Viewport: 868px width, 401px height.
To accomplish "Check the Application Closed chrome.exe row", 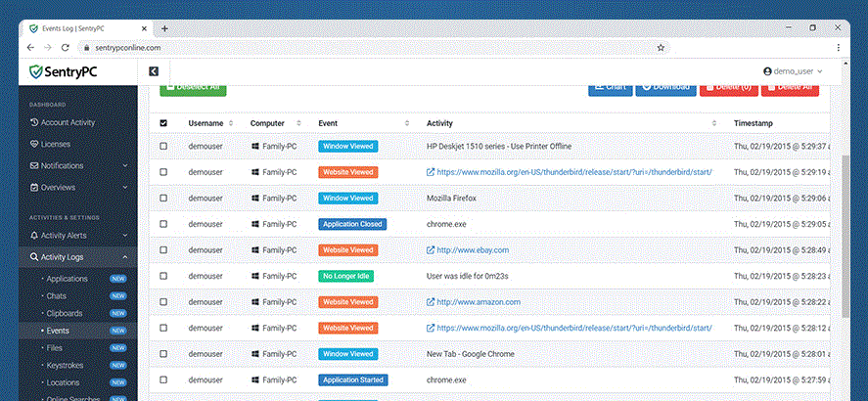I will (x=163, y=224).
